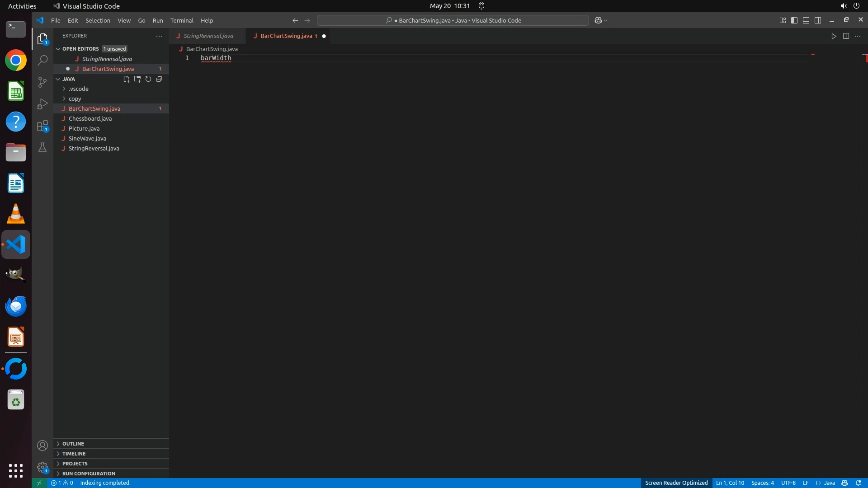
Task: Refresh the Explorer file tree
Action: click(x=148, y=79)
